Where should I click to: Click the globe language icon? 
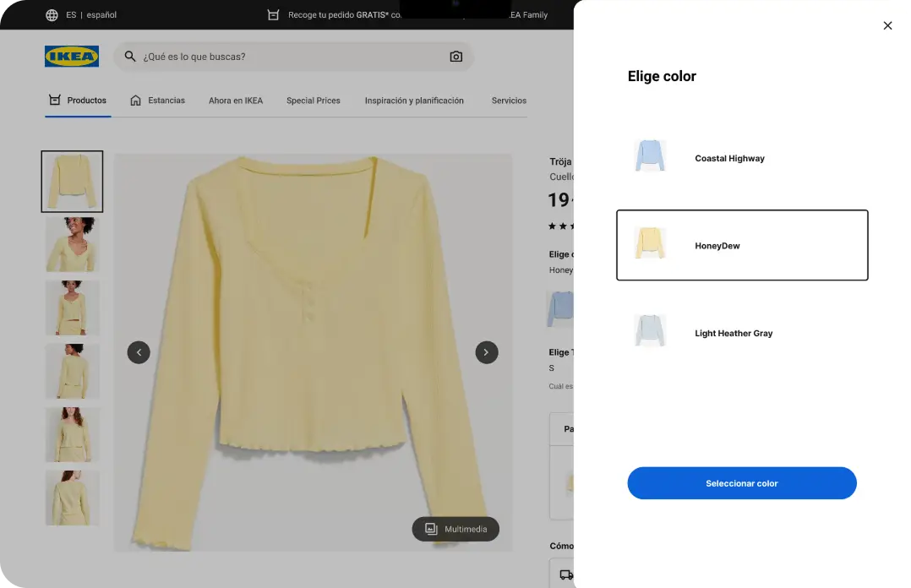coord(52,15)
